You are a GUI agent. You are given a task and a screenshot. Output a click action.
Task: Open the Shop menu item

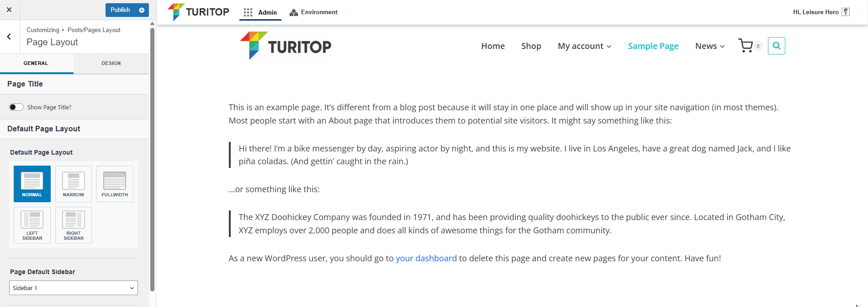[531, 46]
